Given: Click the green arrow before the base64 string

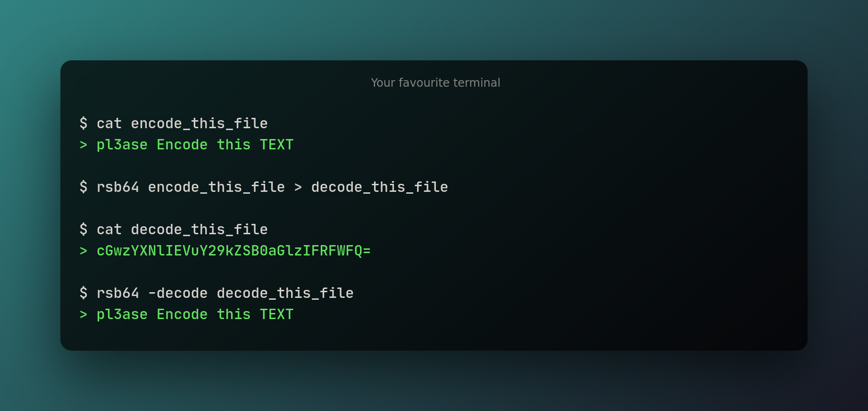Looking at the screenshot, I should (83, 251).
